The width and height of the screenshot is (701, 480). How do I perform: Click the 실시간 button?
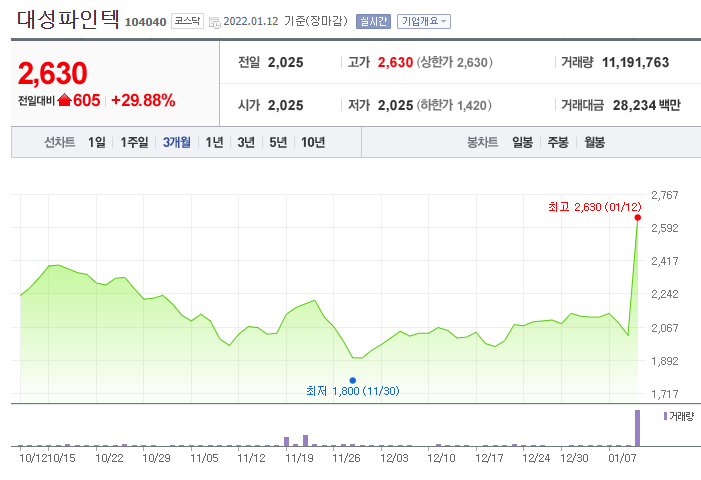click(x=373, y=21)
